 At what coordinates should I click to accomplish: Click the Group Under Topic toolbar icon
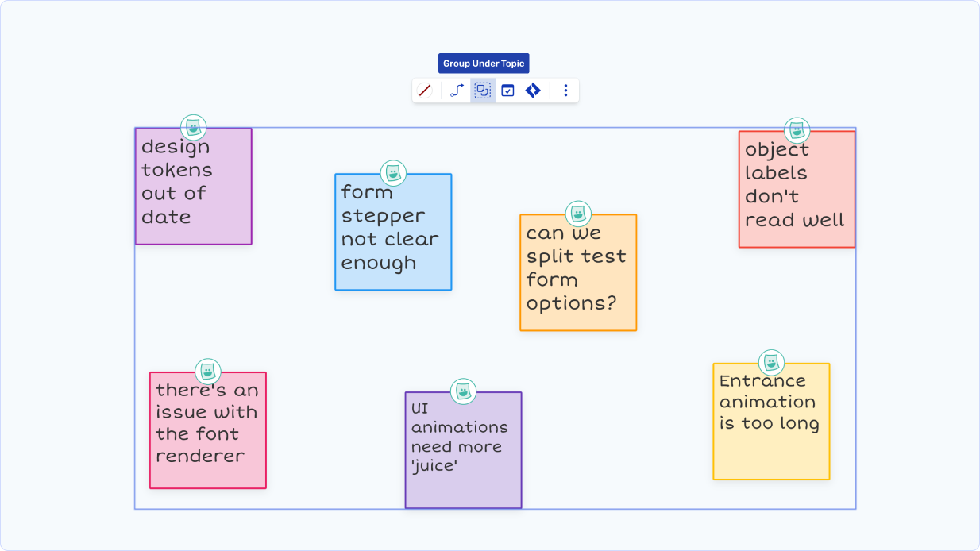[482, 91]
